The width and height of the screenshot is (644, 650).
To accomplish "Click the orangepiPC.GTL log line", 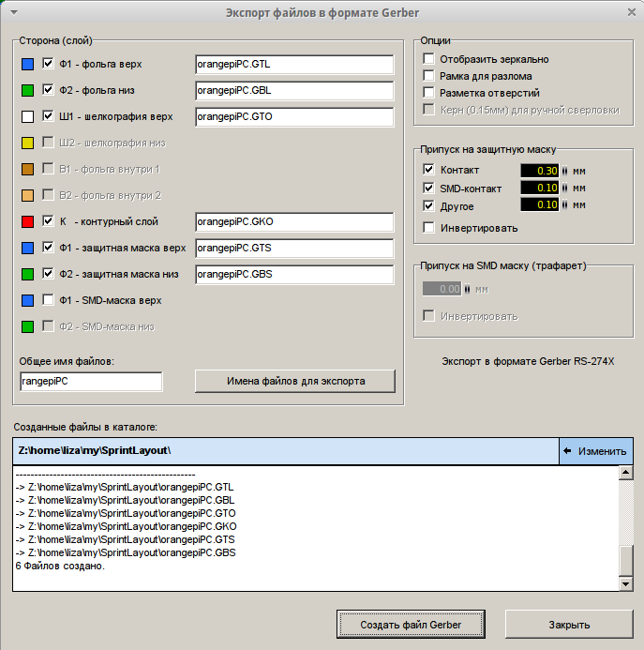I will click(125, 487).
